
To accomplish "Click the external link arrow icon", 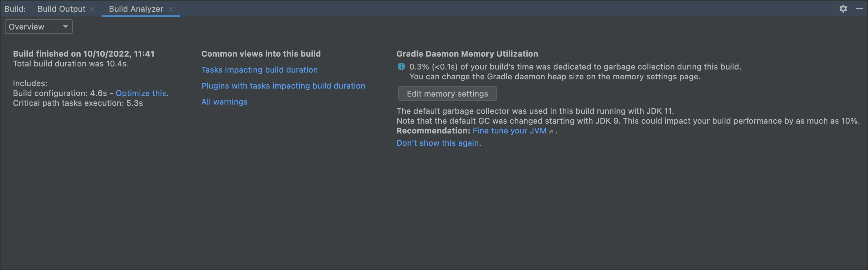I will [x=551, y=131].
